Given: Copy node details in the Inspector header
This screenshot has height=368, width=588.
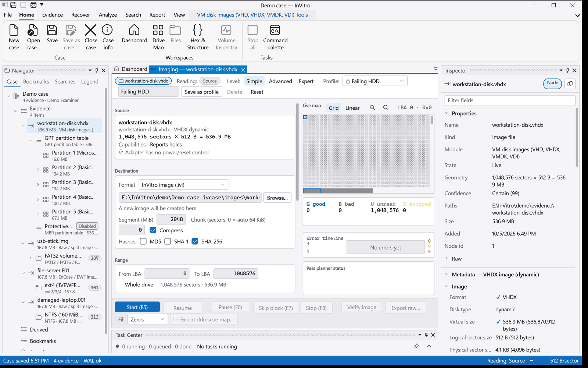Looking at the screenshot, I should pyautogui.click(x=570, y=84).
